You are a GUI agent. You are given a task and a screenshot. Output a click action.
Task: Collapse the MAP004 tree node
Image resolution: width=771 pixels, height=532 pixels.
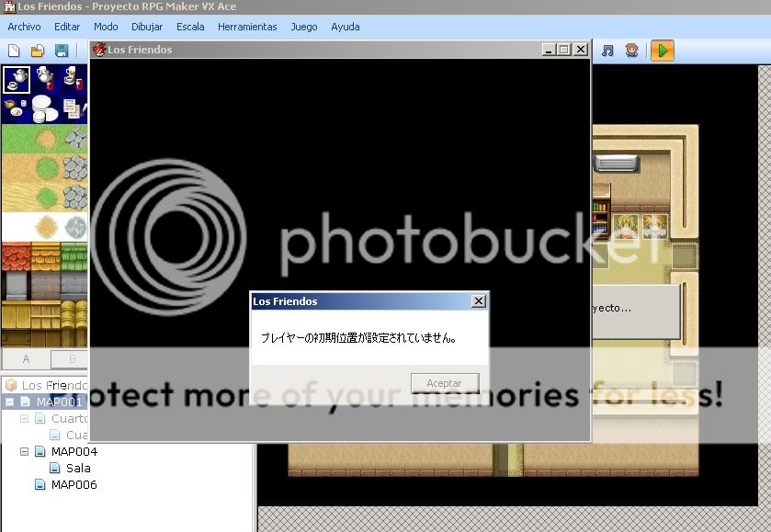(x=24, y=452)
